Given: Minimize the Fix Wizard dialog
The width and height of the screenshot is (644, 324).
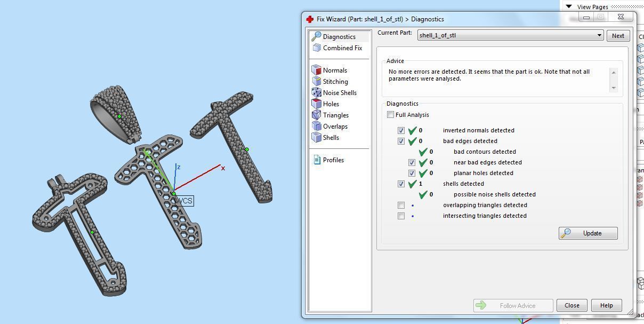Looking at the screenshot, I should pyautogui.click(x=586, y=17).
